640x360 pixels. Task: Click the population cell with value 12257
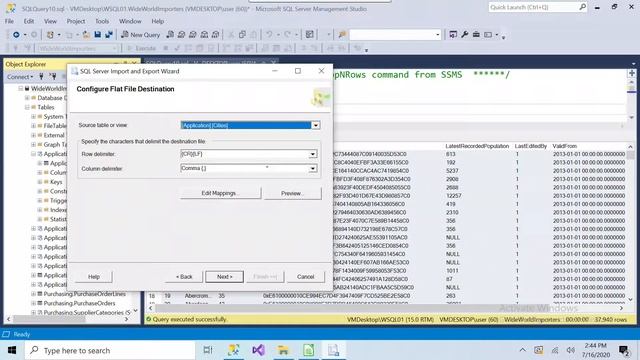[453, 196]
